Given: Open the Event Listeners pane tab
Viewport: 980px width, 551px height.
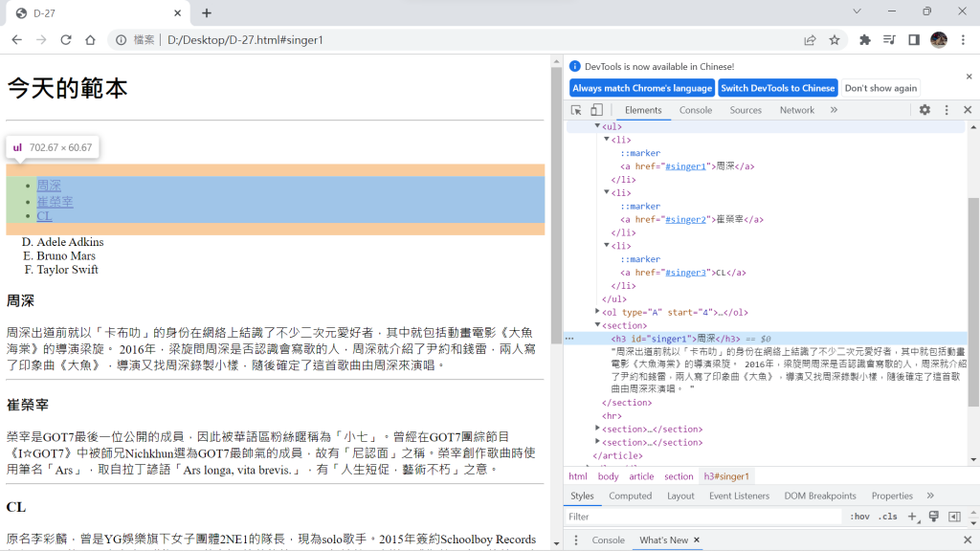Looking at the screenshot, I should pyautogui.click(x=740, y=496).
